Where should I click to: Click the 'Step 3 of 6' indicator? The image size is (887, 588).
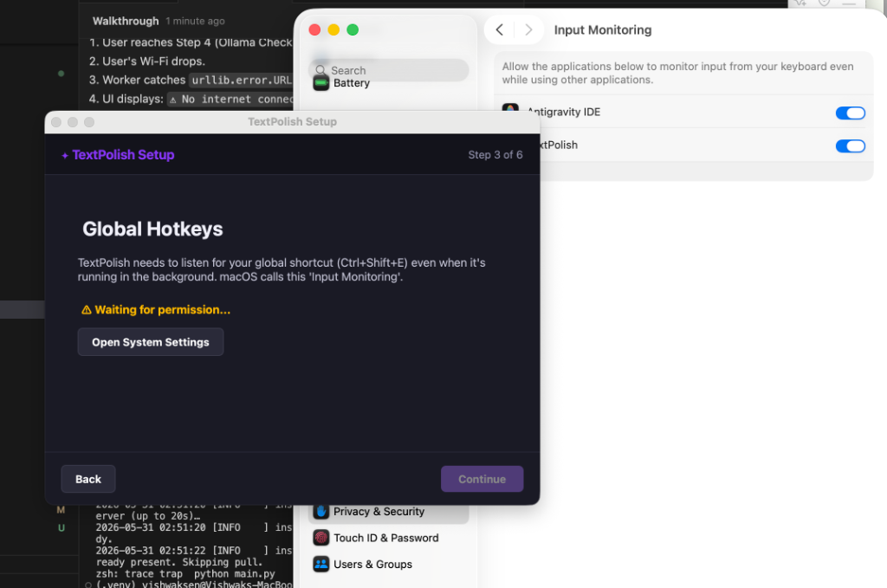pos(495,155)
